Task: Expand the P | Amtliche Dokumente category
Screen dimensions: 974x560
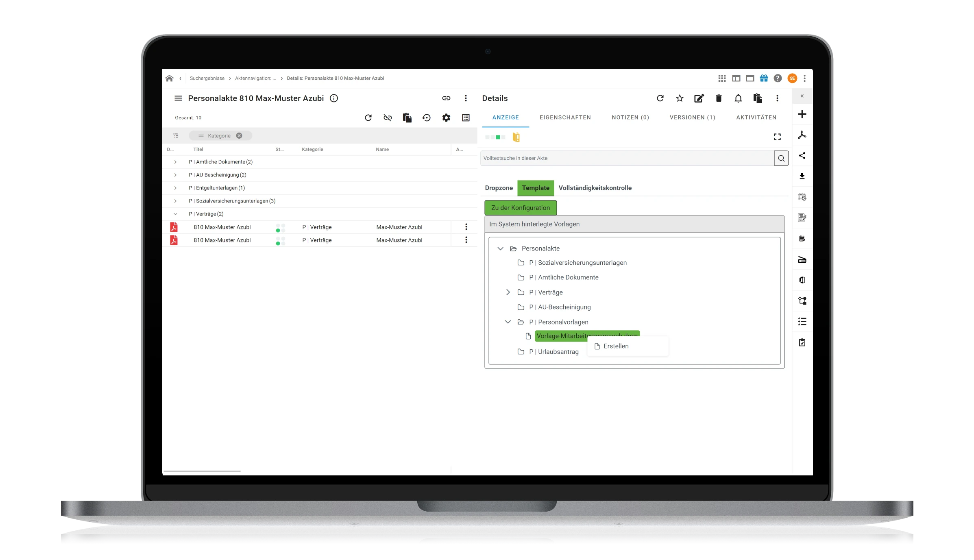Action: 175,161
